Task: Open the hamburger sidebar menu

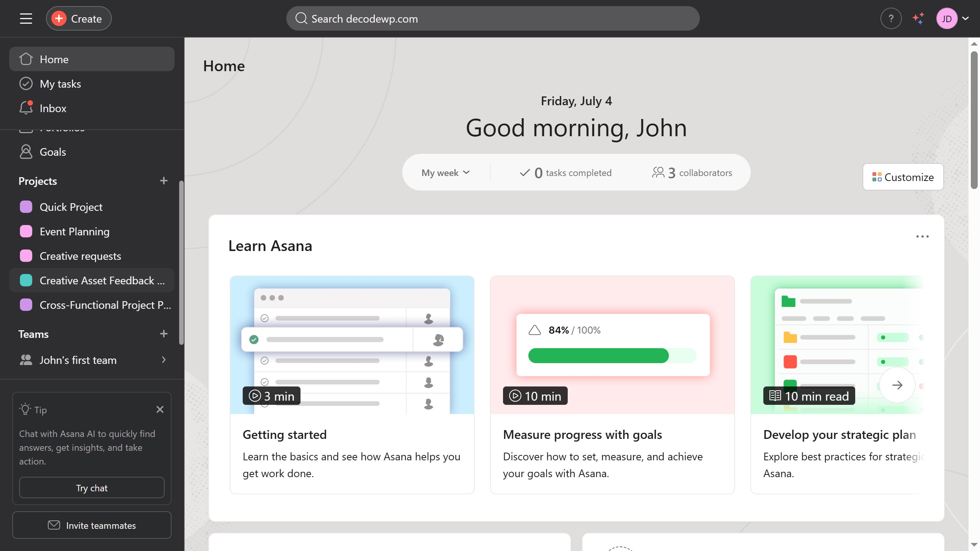Action: pyautogui.click(x=26, y=18)
